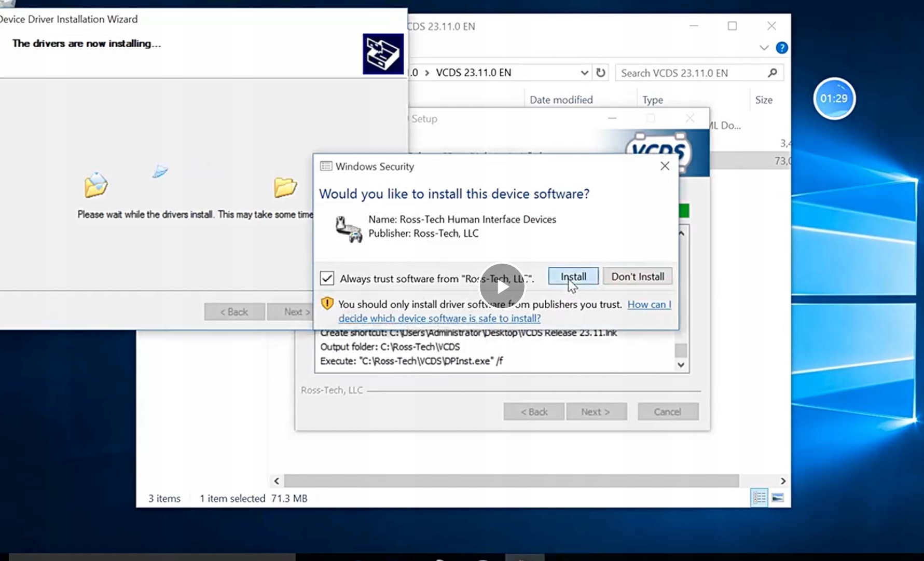Close the File Explorer window
Image resolution: width=924 pixels, height=561 pixels.
click(x=771, y=26)
